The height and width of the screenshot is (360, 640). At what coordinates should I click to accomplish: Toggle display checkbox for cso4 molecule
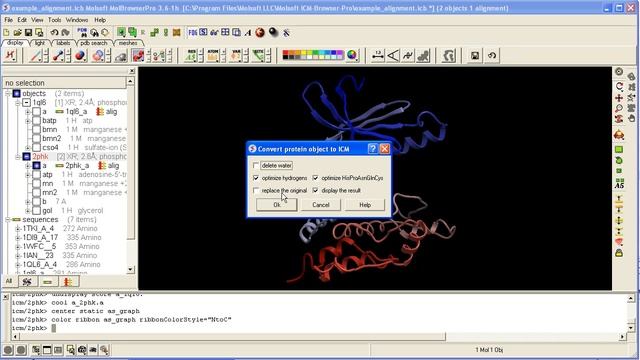tap(36, 147)
